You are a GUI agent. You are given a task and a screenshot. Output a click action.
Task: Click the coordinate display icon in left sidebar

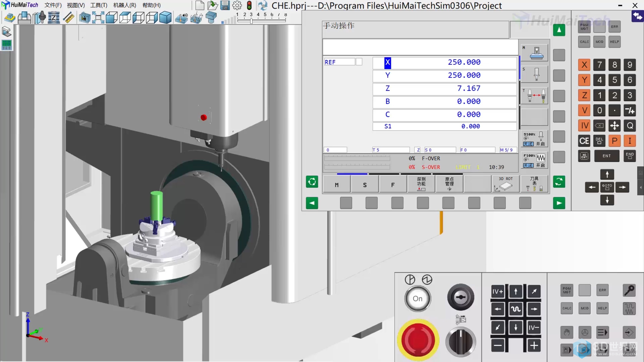(x=7, y=45)
